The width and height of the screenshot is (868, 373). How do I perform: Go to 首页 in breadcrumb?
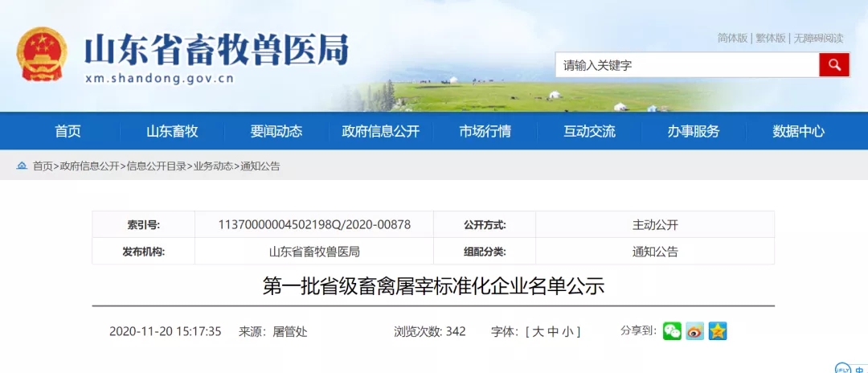43,166
